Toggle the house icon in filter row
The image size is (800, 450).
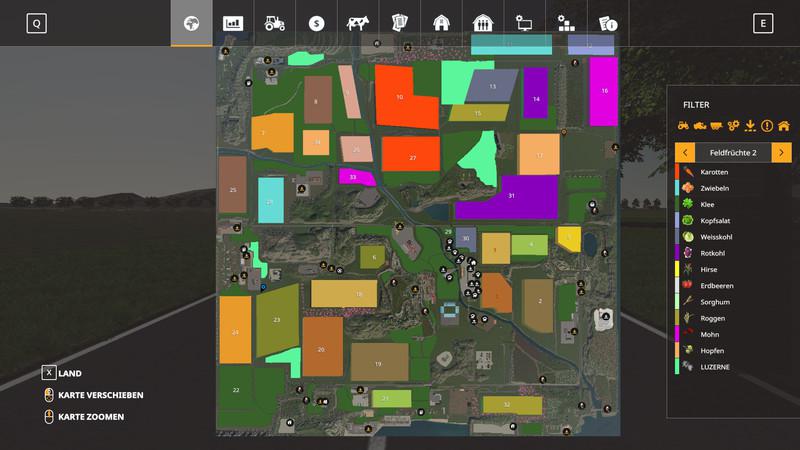point(783,126)
